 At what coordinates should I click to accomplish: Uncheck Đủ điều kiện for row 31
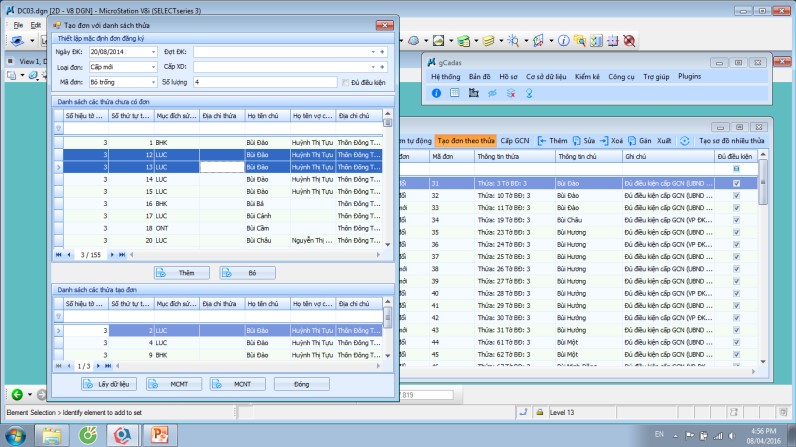coord(736,184)
